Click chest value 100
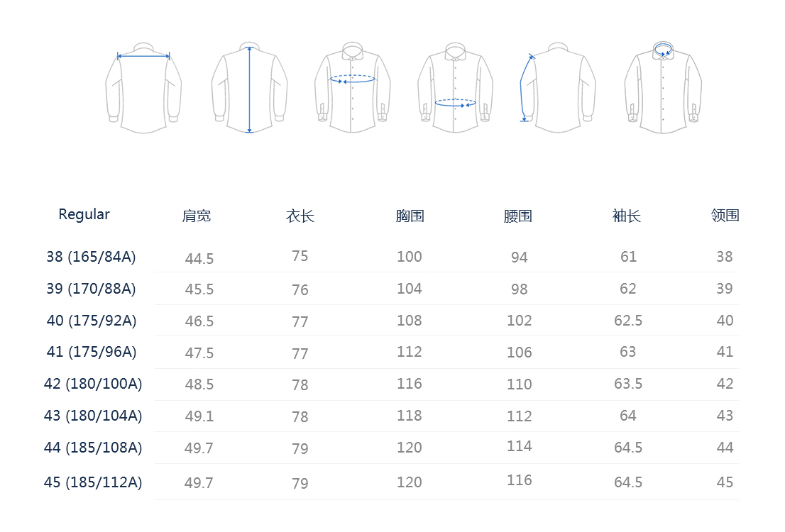The image size is (785, 532). click(x=410, y=257)
